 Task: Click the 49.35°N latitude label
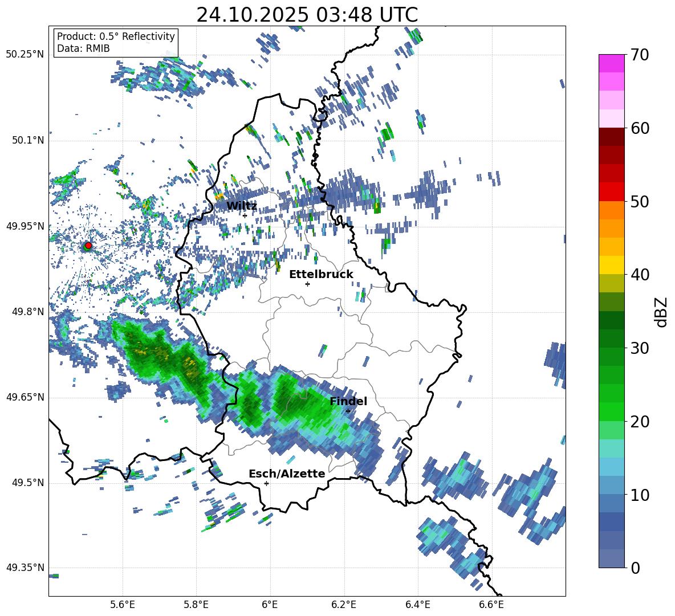(25, 568)
